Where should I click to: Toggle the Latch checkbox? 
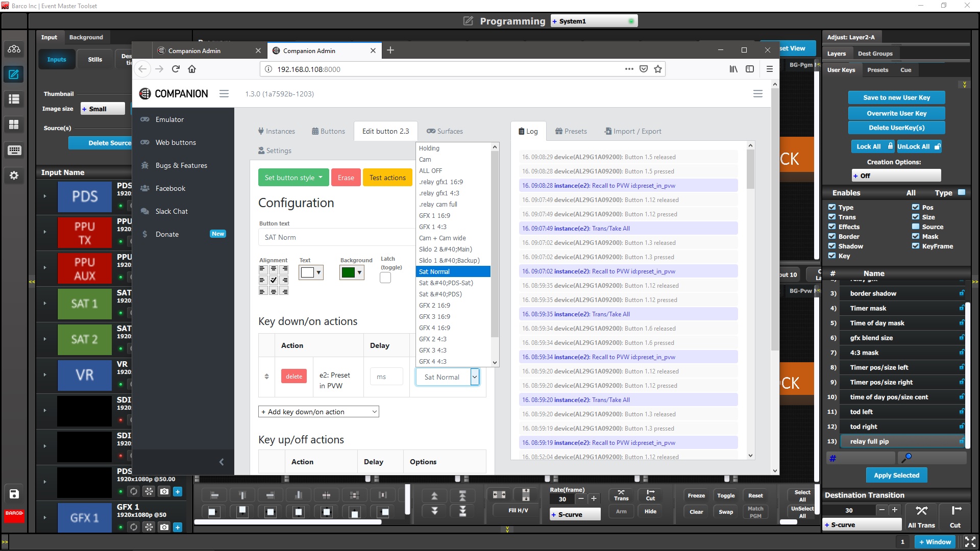tap(385, 278)
